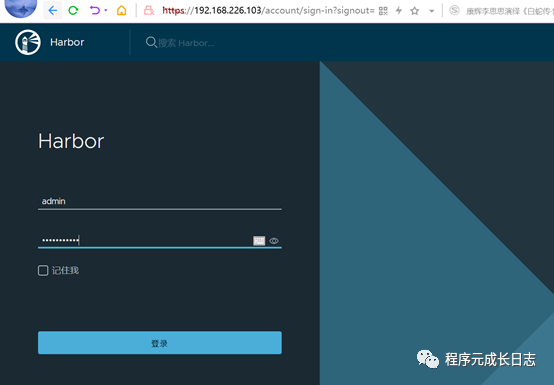Click the blue 登录 login button
Image resolution: width=554 pixels, height=385 pixels.
point(160,343)
